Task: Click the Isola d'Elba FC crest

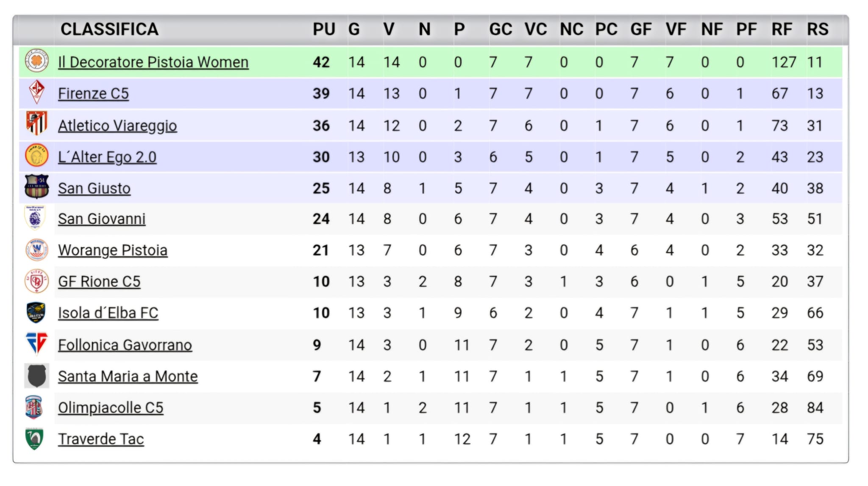Action: pyautogui.click(x=36, y=313)
